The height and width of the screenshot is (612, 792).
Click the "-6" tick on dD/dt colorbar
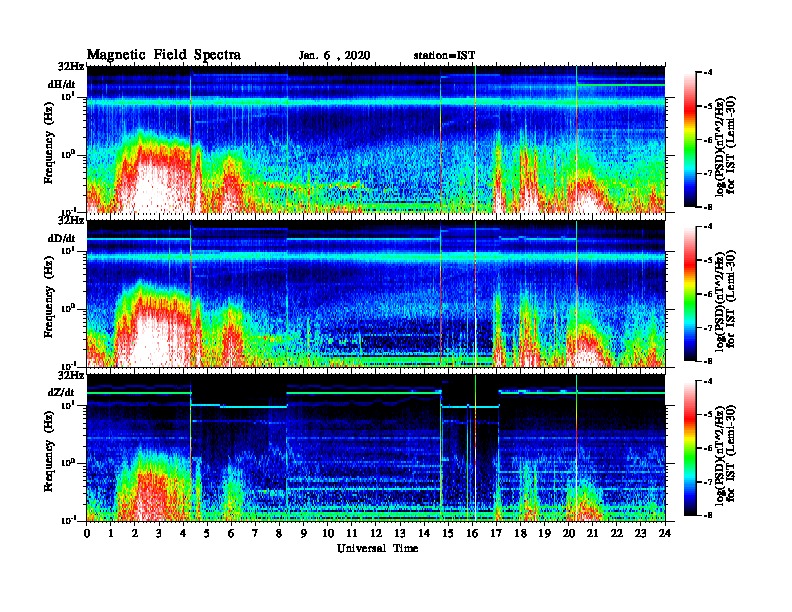pyautogui.click(x=709, y=294)
